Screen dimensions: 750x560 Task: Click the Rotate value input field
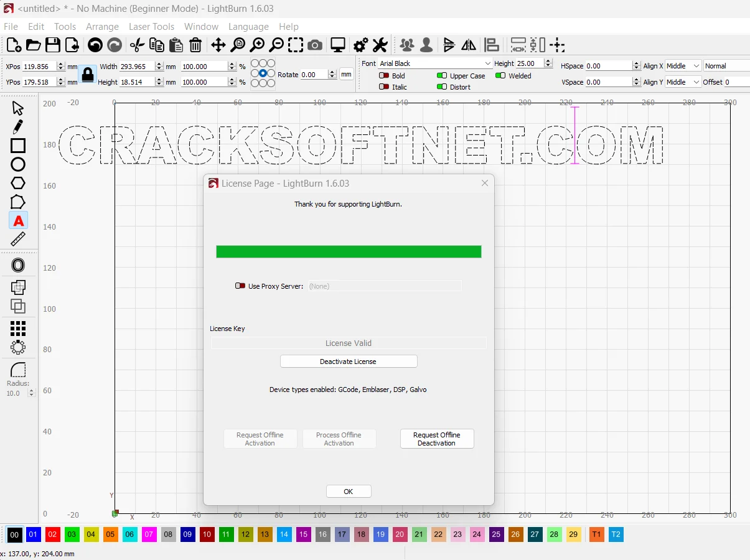click(314, 75)
